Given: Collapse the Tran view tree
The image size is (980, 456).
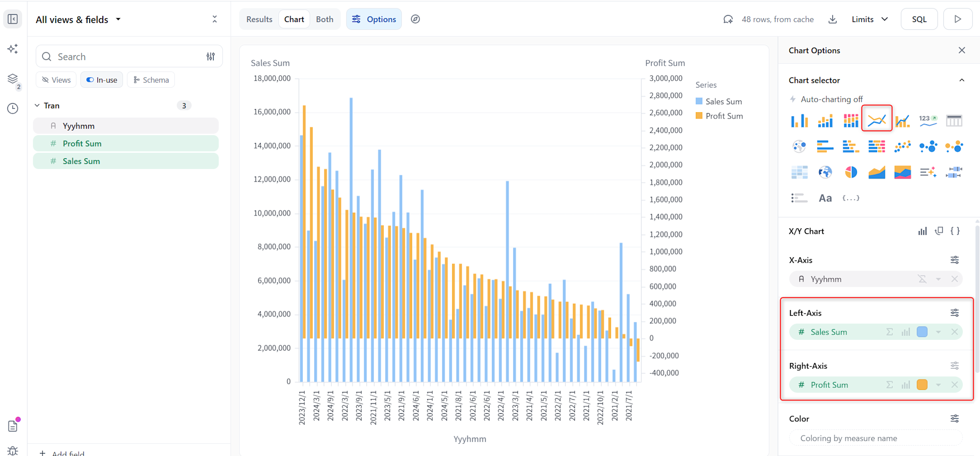Looking at the screenshot, I should click(37, 106).
